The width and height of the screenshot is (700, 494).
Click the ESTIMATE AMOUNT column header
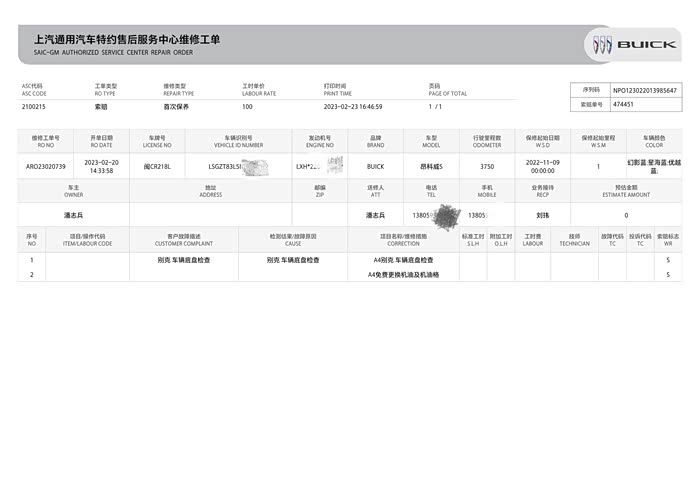pos(626,191)
